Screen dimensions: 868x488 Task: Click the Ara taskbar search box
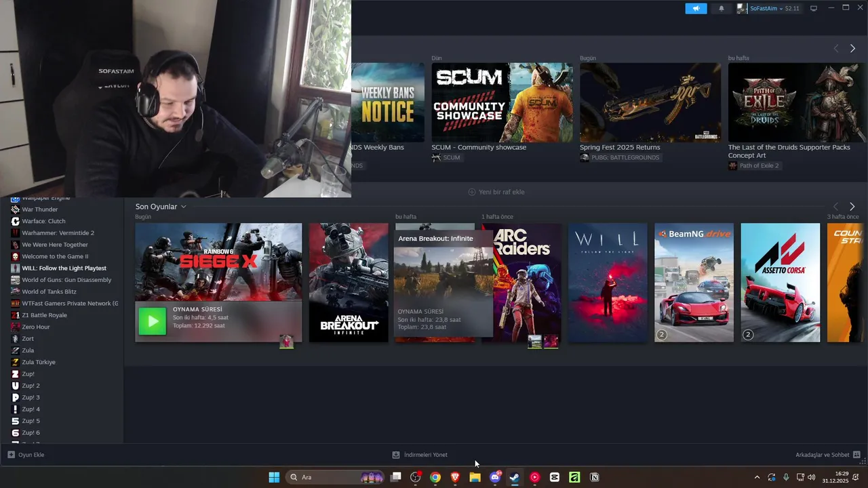click(336, 477)
